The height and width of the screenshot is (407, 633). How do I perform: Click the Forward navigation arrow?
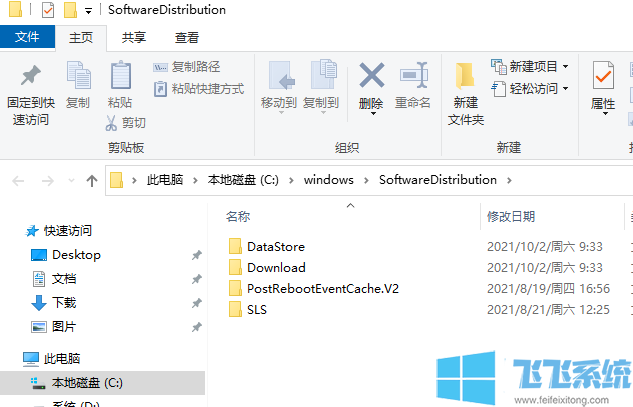point(48,180)
